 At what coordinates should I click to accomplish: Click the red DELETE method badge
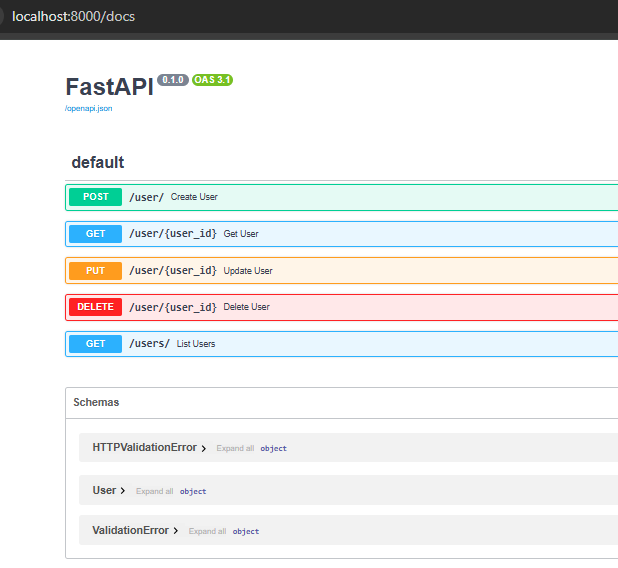pyautogui.click(x=96, y=307)
